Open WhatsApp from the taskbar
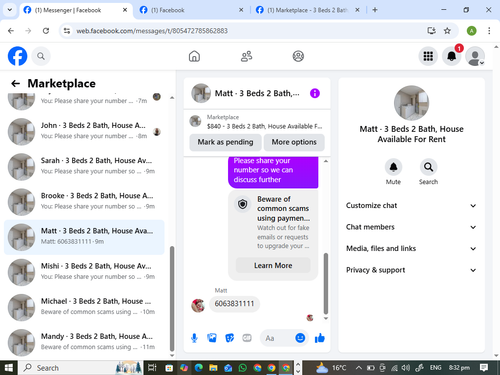This screenshot has width=500, height=375. click(242, 368)
